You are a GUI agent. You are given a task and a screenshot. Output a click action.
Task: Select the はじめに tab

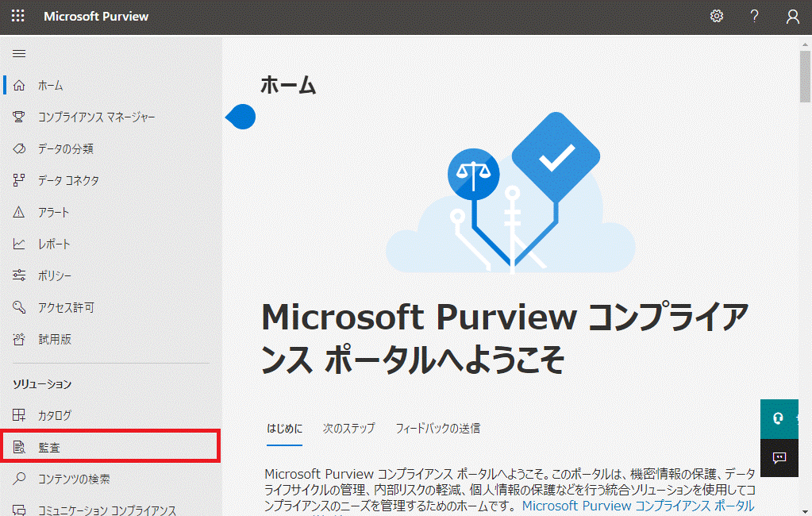pos(284,429)
